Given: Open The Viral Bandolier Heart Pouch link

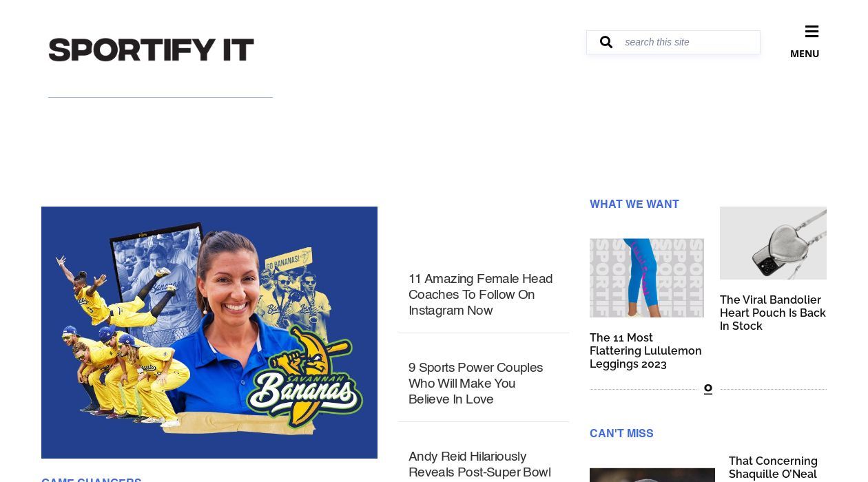Looking at the screenshot, I should (x=773, y=313).
